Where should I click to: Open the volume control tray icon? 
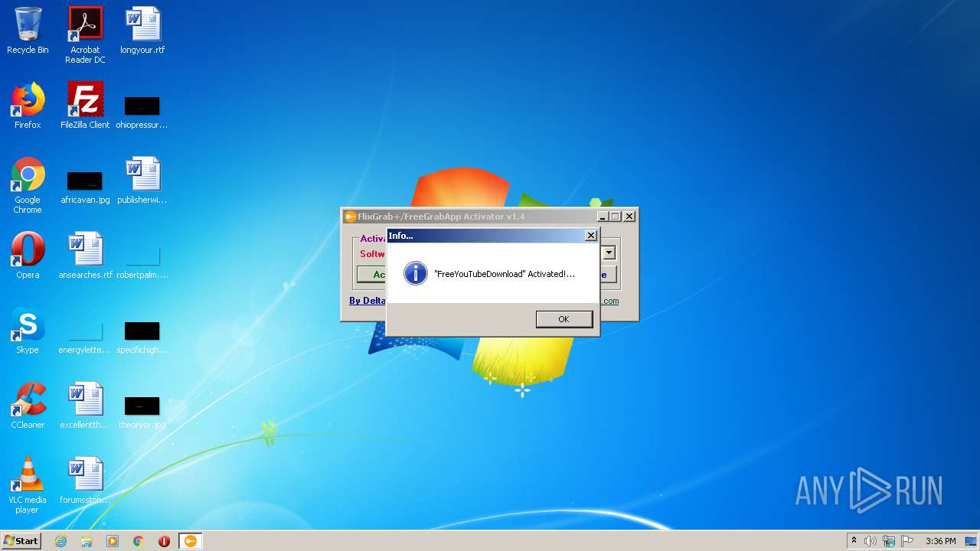[x=871, y=541]
